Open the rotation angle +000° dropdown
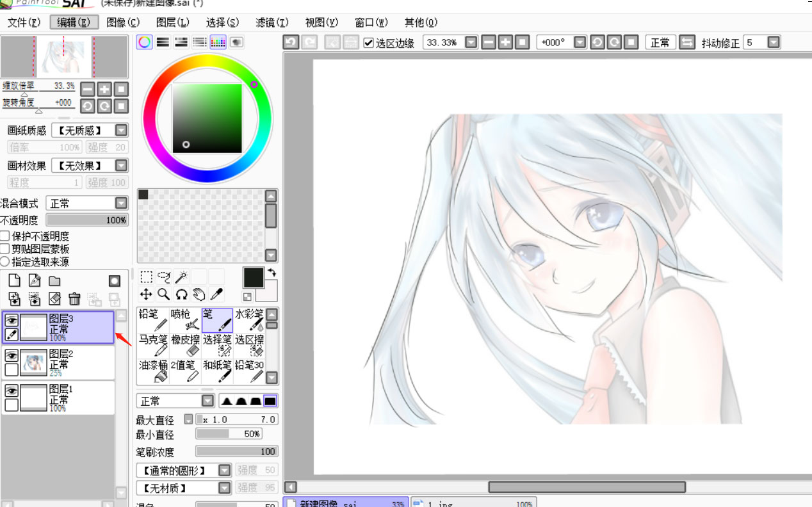Viewport: 812px width, 507px height. pos(580,42)
